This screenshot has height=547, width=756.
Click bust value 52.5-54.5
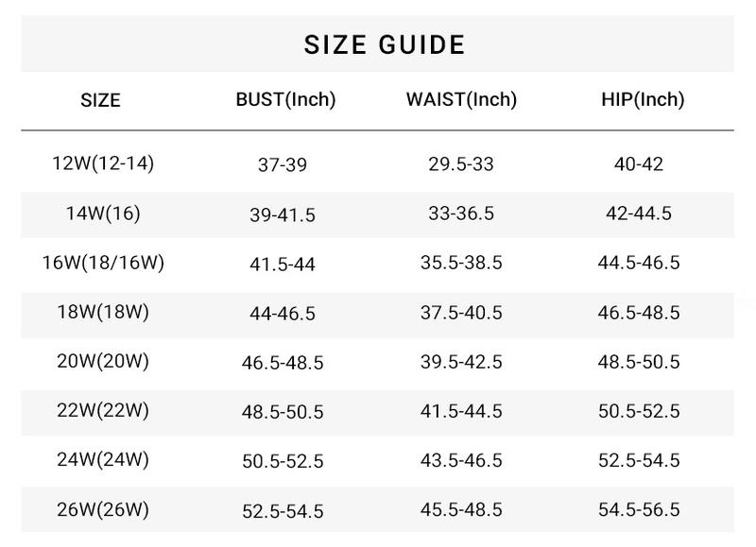(x=283, y=511)
